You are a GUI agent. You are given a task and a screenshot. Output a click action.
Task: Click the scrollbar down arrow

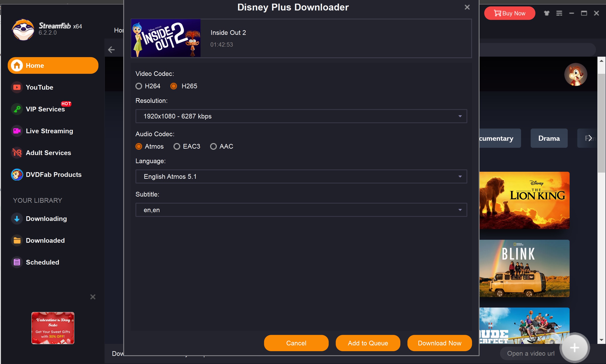(601, 340)
